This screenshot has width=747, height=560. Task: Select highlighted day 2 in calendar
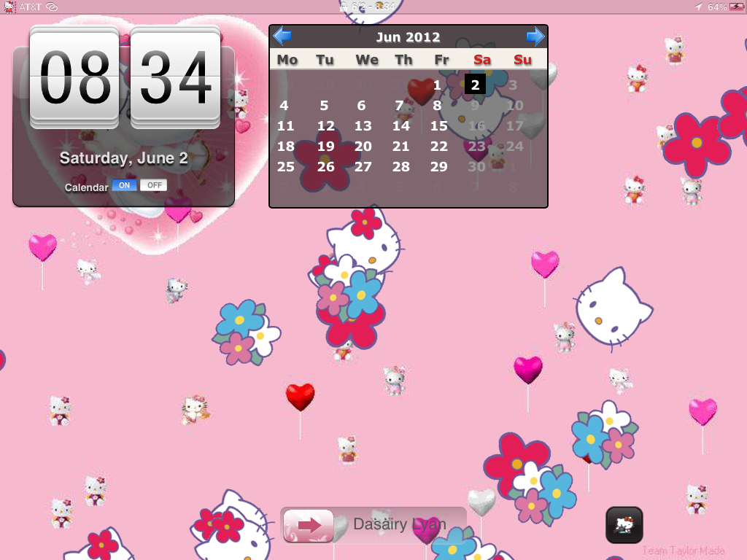475,85
